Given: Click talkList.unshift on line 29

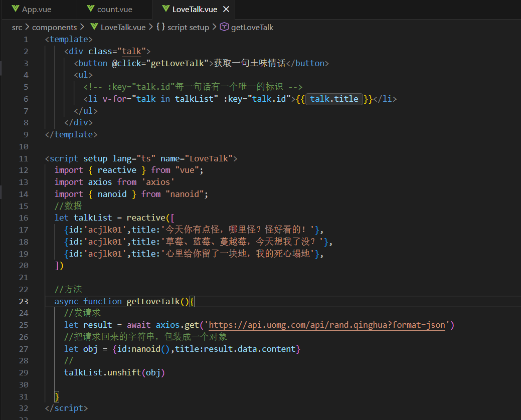Looking at the screenshot, I should 103,373.
